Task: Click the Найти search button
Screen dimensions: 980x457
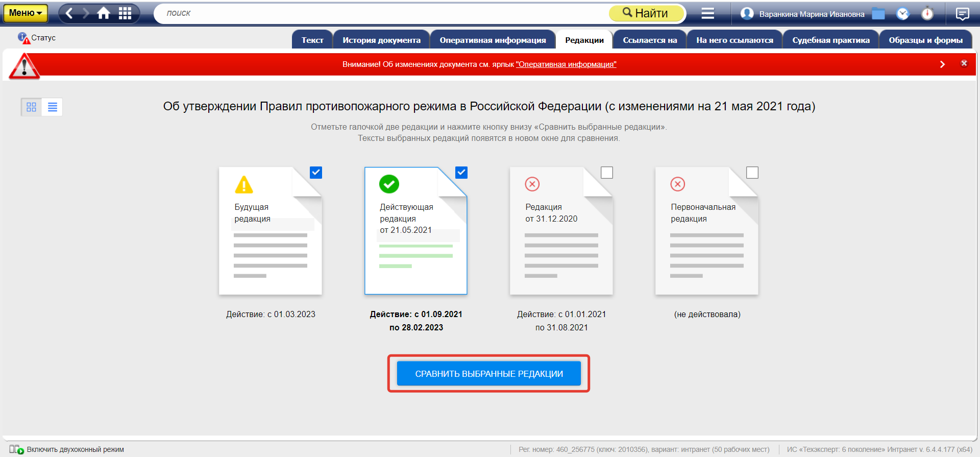Action: click(x=646, y=13)
